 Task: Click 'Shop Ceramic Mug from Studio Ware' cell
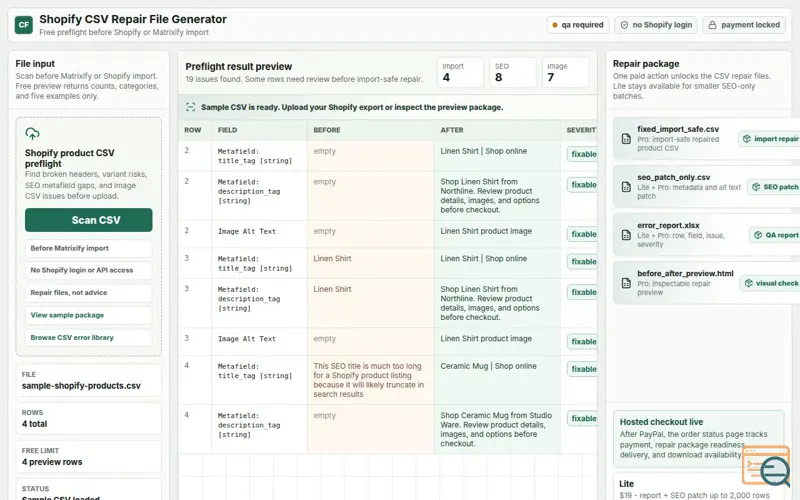[496, 430]
